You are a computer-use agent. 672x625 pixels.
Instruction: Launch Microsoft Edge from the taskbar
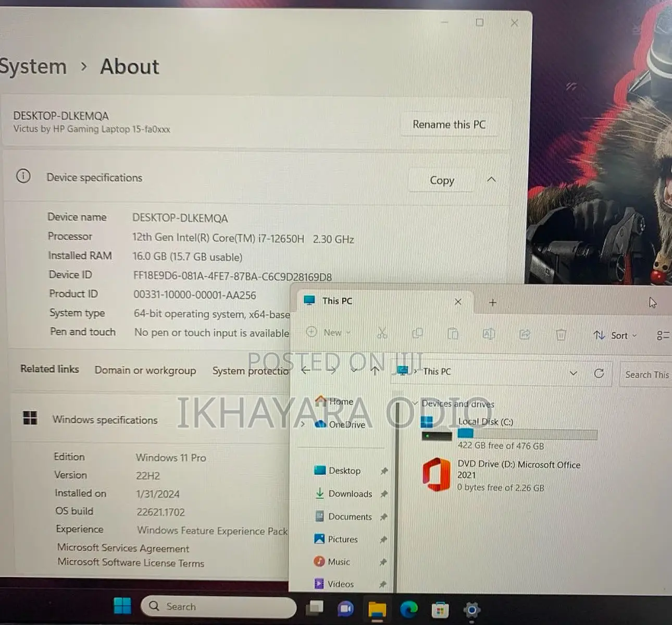408,609
